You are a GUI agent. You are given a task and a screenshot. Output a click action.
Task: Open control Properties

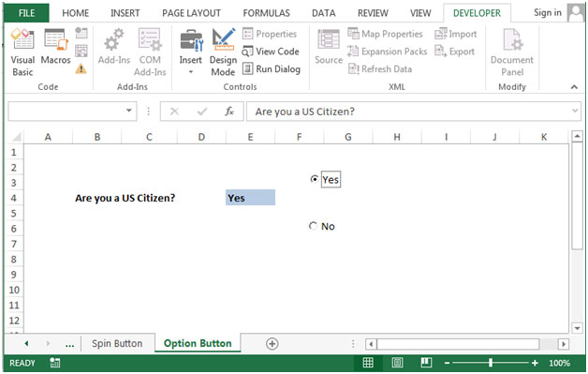click(x=270, y=34)
